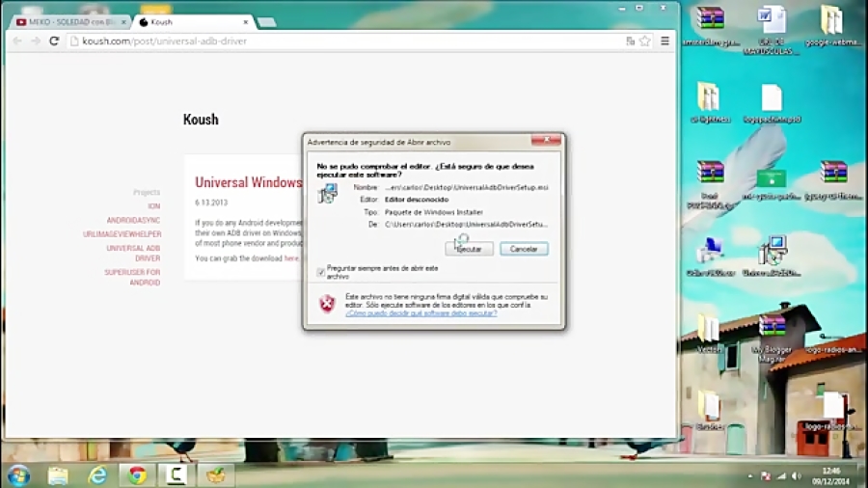Select the Vectors folder on desktop

click(x=709, y=334)
